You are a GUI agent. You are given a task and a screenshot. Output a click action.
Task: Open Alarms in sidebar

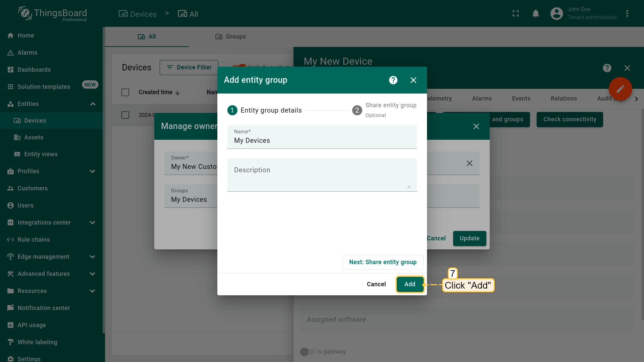tap(27, 53)
